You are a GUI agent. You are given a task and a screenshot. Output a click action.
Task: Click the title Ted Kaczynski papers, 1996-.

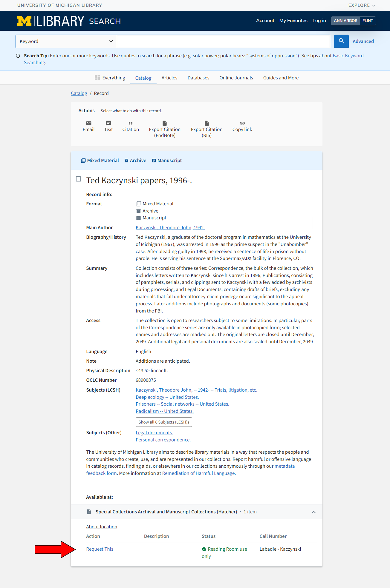point(139,181)
